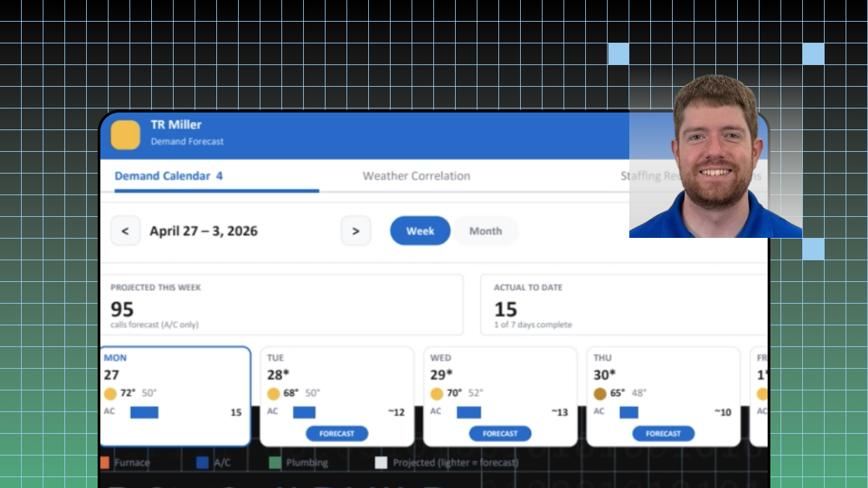Click the orange Furnace legend swatch
868x488 pixels.
click(x=105, y=463)
